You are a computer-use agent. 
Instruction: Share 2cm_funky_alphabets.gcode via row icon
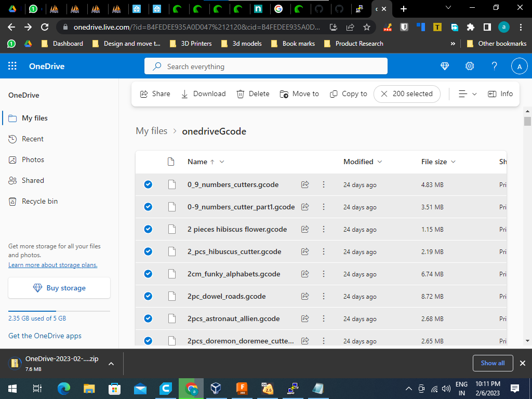click(305, 274)
